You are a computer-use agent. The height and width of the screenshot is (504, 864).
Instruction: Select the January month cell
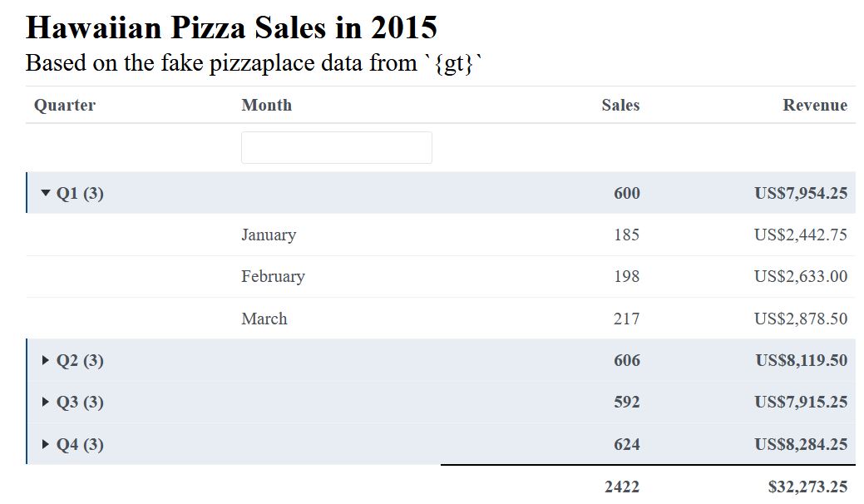pos(269,235)
